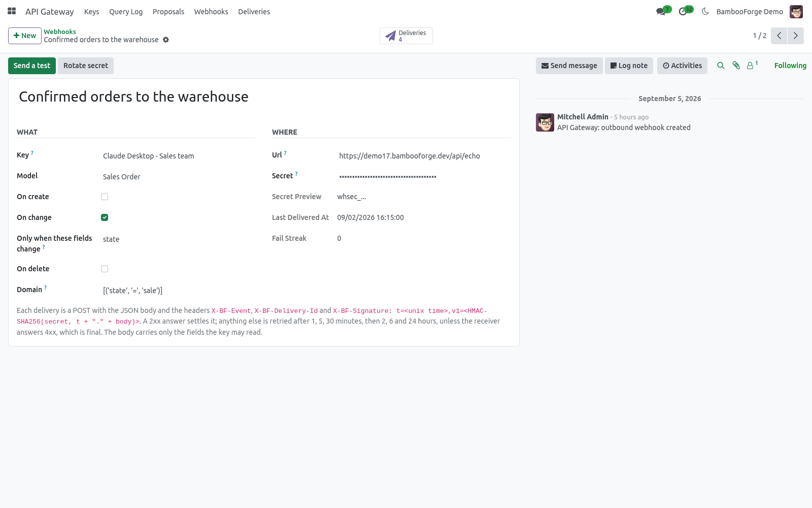The height and width of the screenshot is (508, 812).
Task: Open Model dropdown showing Sales Order
Action: point(179,177)
